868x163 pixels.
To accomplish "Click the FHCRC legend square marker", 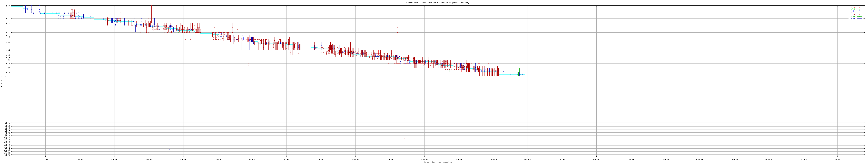I will tap(860, 19).
